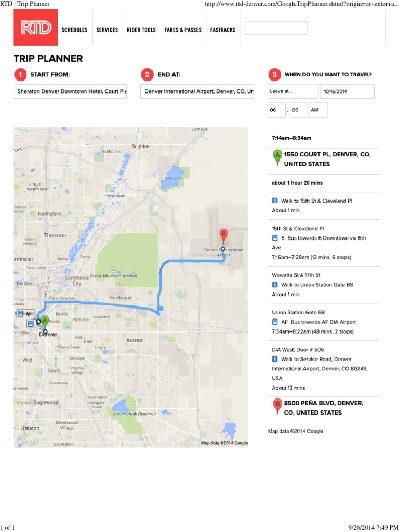
Task: Click Rocky Mountain Arsenal label on map
Action: point(113,276)
